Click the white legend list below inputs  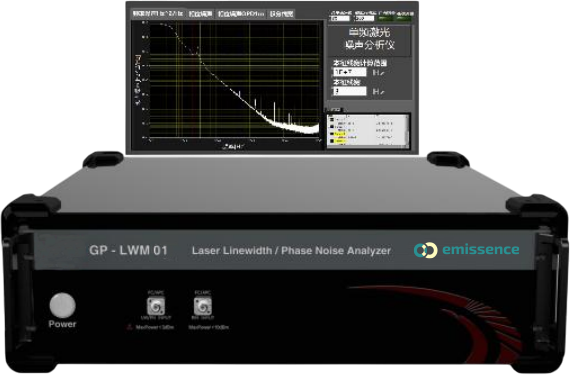point(368,131)
